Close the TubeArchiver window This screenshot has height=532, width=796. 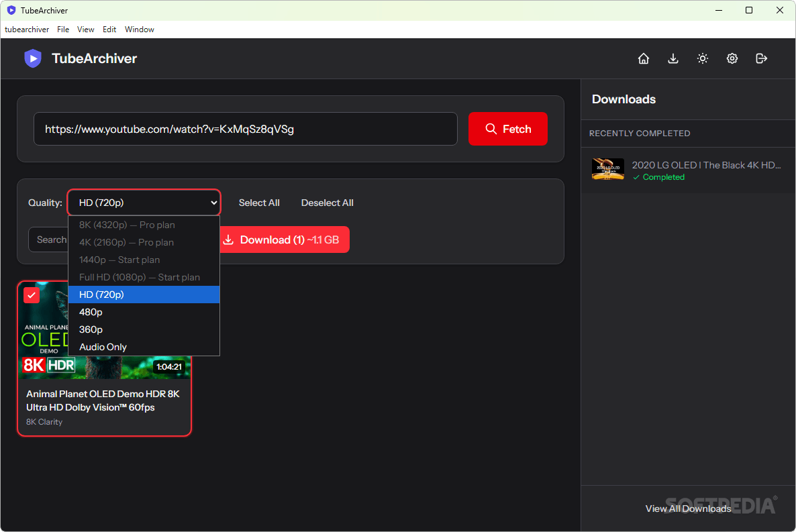[x=780, y=10]
